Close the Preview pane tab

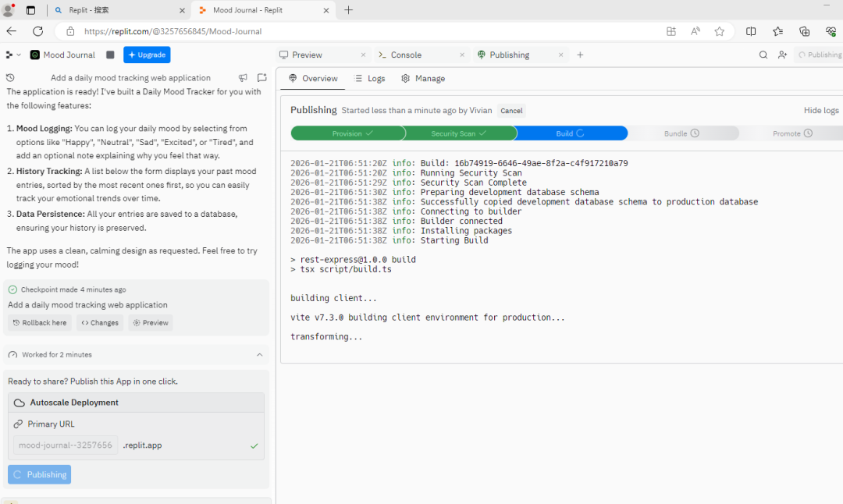click(364, 55)
